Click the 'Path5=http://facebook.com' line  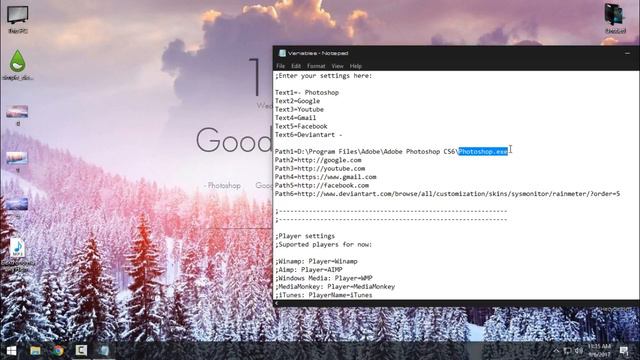(x=322, y=185)
